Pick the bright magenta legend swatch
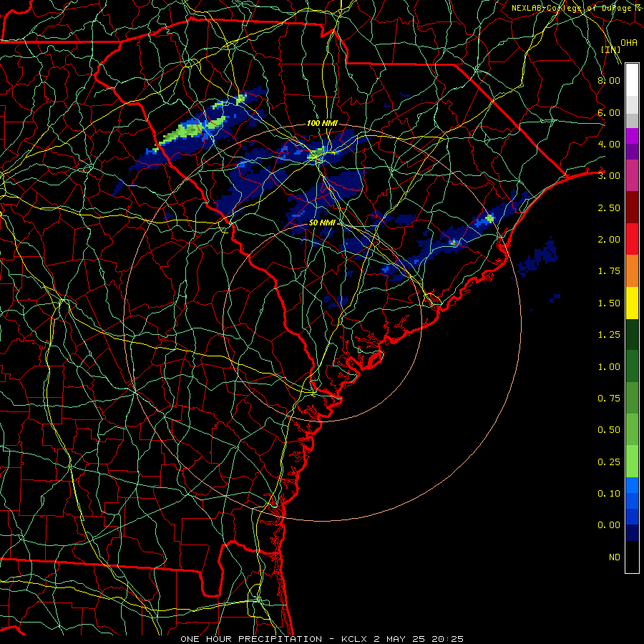This screenshot has width=644, height=644. coord(632,136)
